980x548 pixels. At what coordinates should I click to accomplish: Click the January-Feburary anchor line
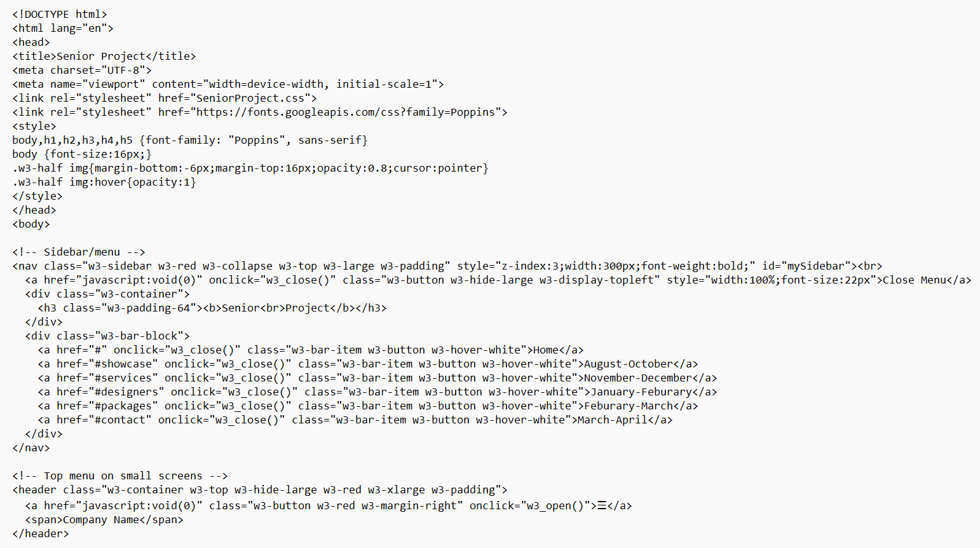click(378, 392)
